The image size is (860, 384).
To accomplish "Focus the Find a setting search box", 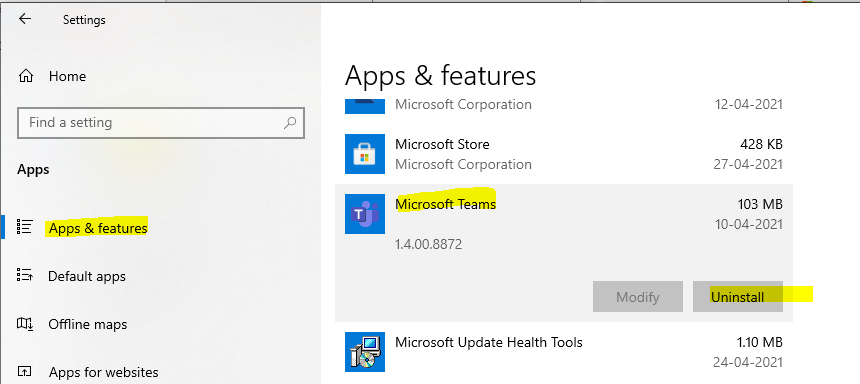I will [x=161, y=122].
